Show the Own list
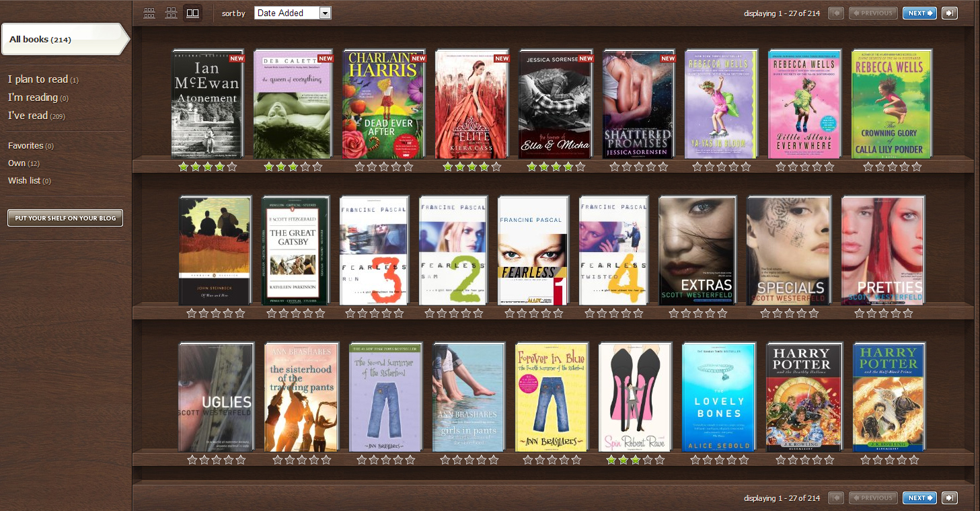The image size is (980, 511). (x=24, y=163)
